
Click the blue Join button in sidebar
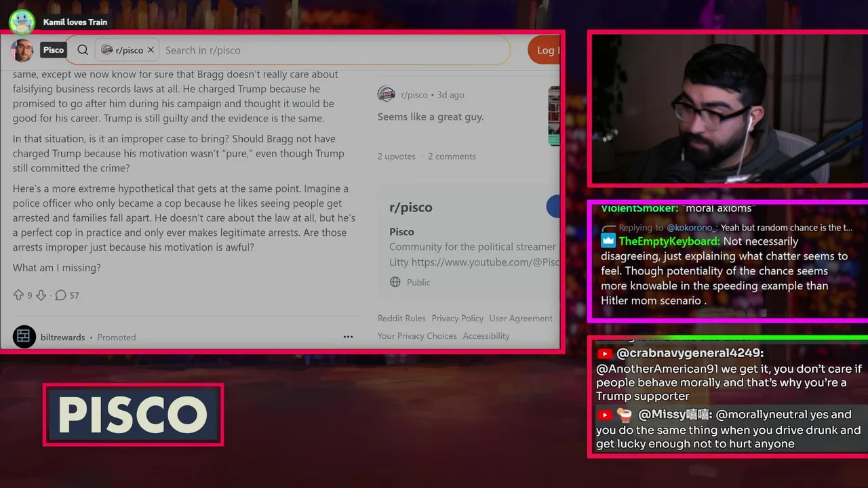pos(553,207)
